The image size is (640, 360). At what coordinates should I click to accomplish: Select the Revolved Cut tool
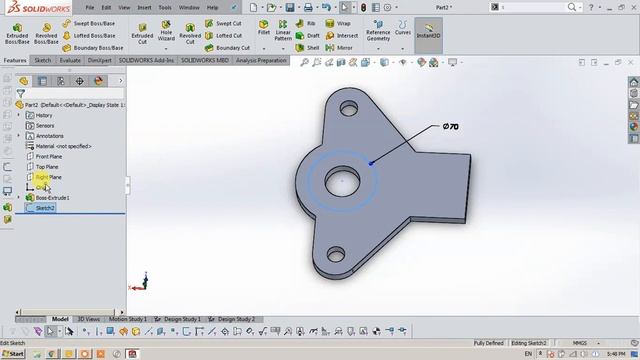[190, 33]
